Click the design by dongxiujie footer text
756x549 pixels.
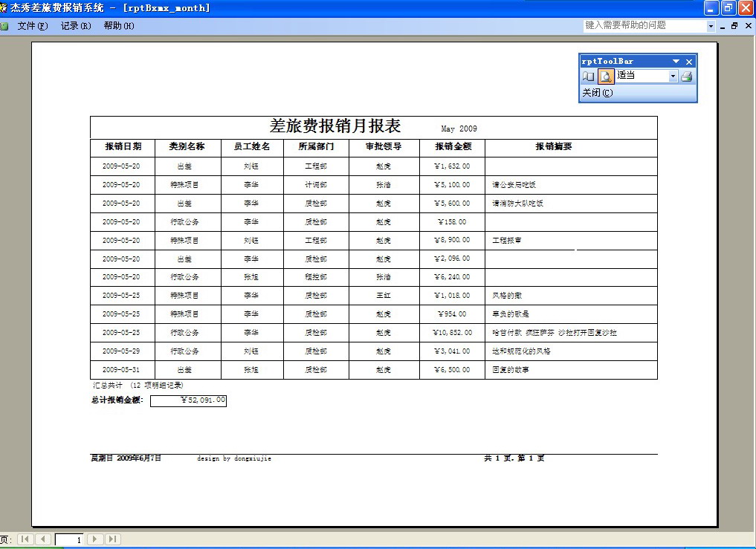234,458
